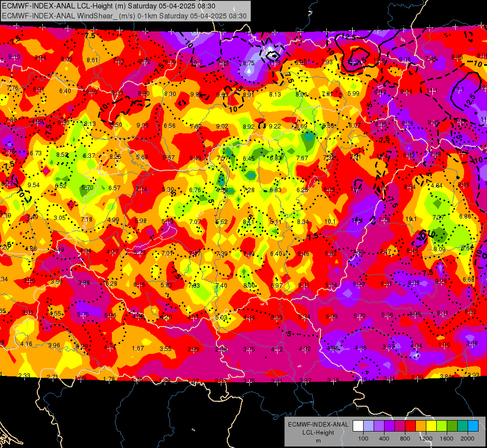Click the LCL-Height title line
This screenshot has width=487, height=448.
(x=108, y=6)
